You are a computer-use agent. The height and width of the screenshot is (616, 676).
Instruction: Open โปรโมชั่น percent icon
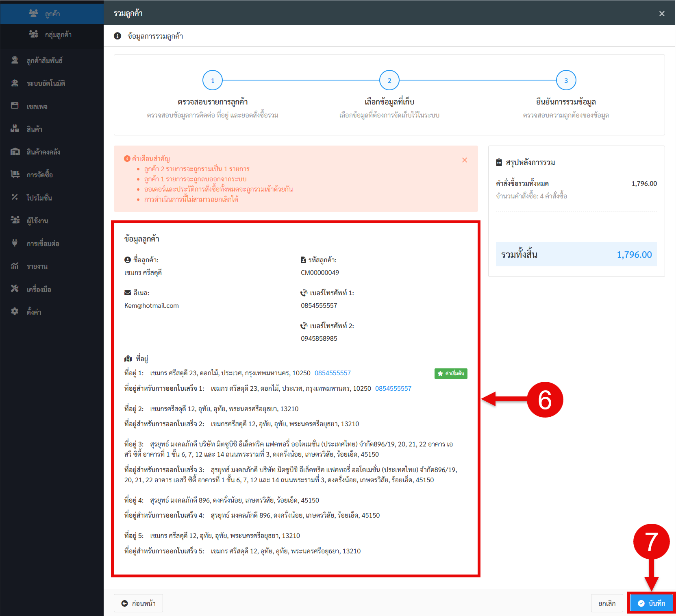[x=15, y=197]
